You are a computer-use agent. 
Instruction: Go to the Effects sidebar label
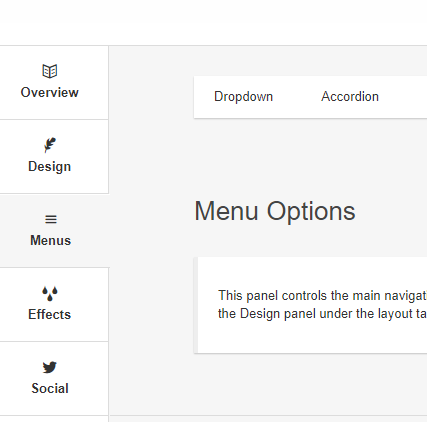(50, 314)
